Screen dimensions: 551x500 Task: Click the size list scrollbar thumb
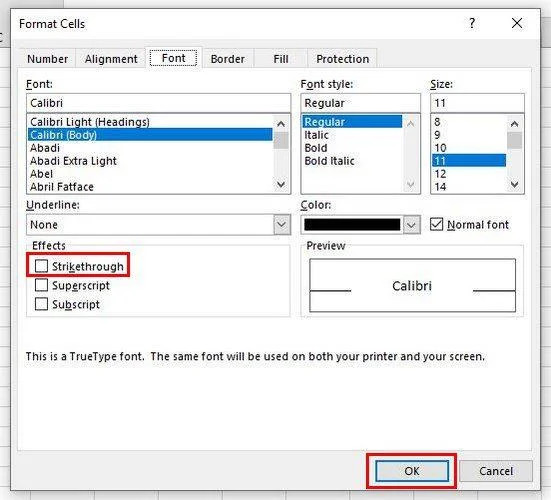coord(514,141)
